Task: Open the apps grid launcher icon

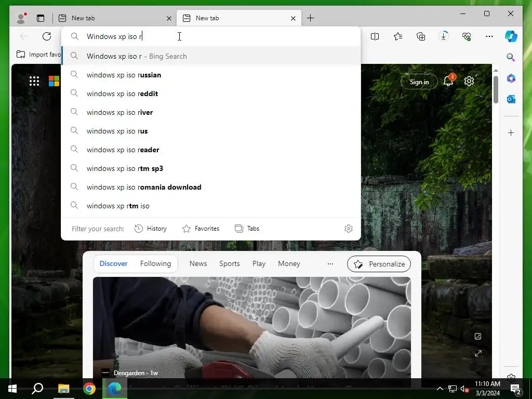Action: pyautogui.click(x=34, y=81)
